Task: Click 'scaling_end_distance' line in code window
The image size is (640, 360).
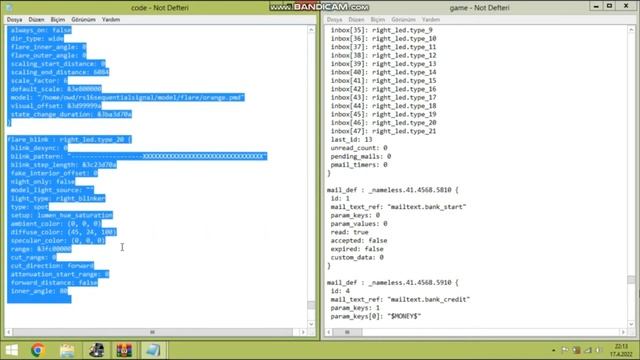Action: click(x=60, y=72)
